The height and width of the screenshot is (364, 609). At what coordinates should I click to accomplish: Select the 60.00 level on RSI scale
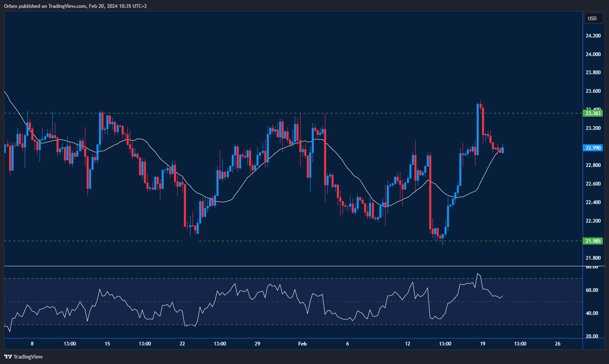592,290
